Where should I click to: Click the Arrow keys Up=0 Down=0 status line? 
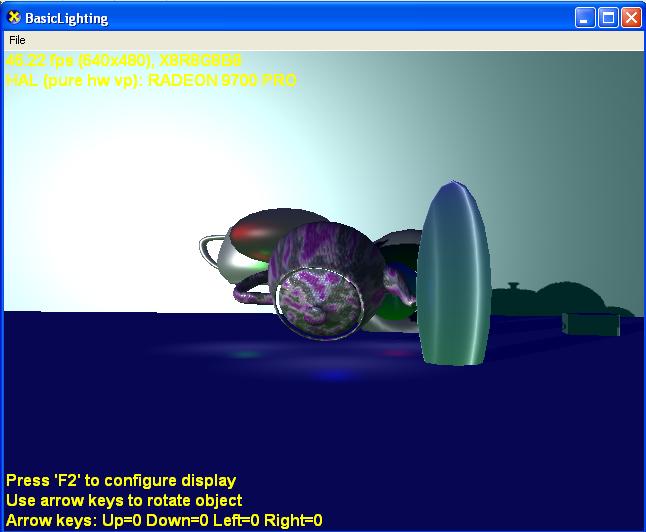click(x=164, y=520)
